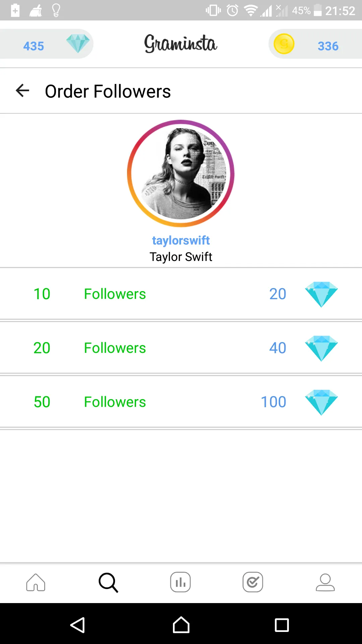The image size is (362, 644).
Task: Tap Android home navigation button
Action: 181,625
